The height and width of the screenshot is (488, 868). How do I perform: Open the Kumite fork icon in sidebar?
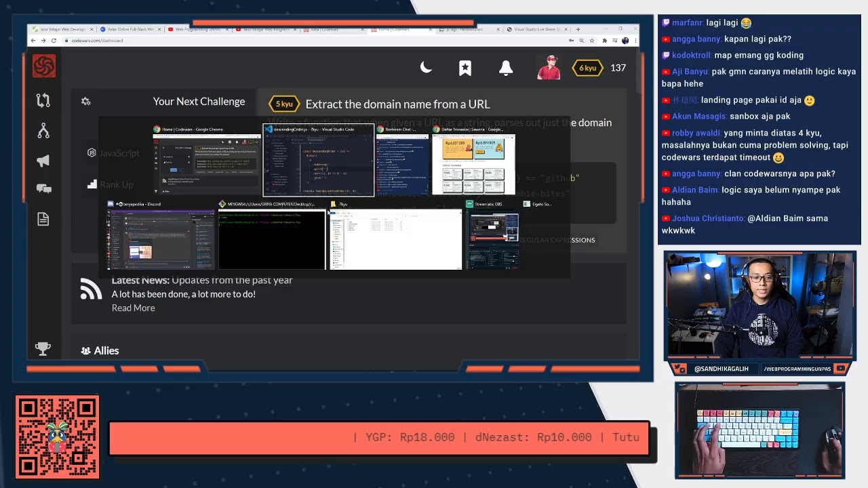coord(43,131)
